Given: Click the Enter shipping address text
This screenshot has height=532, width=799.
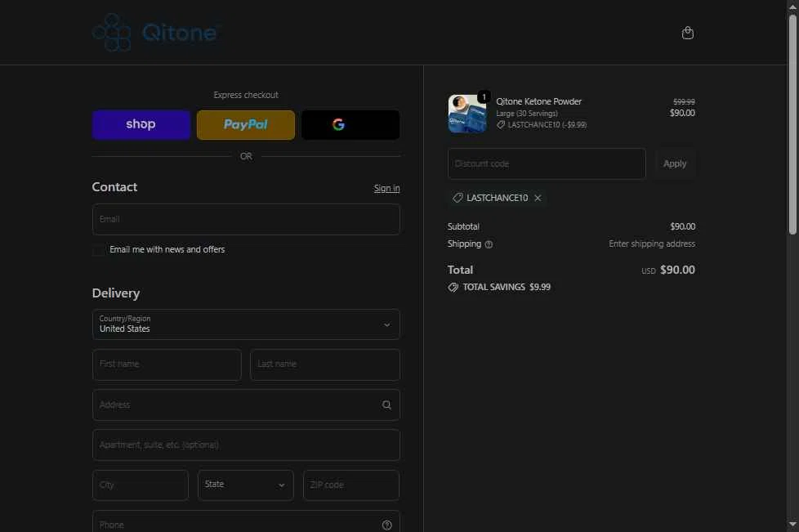Looking at the screenshot, I should click(652, 244).
